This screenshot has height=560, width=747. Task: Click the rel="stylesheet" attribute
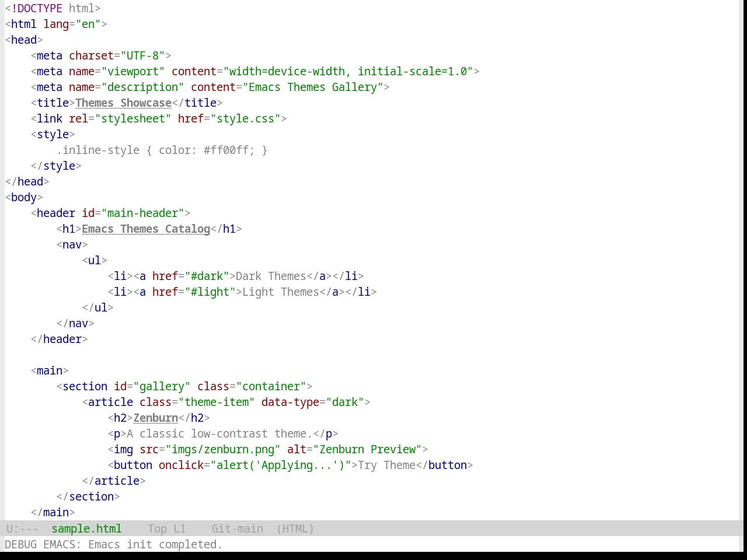click(x=120, y=119)
